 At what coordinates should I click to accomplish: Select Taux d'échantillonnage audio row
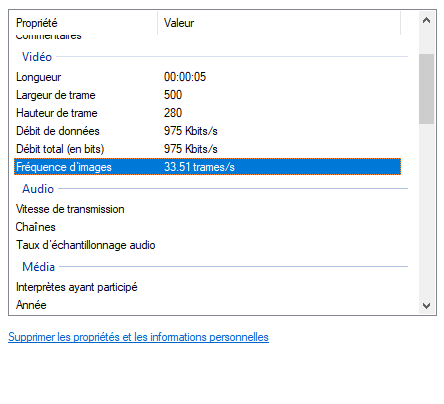tap(207, 245)
